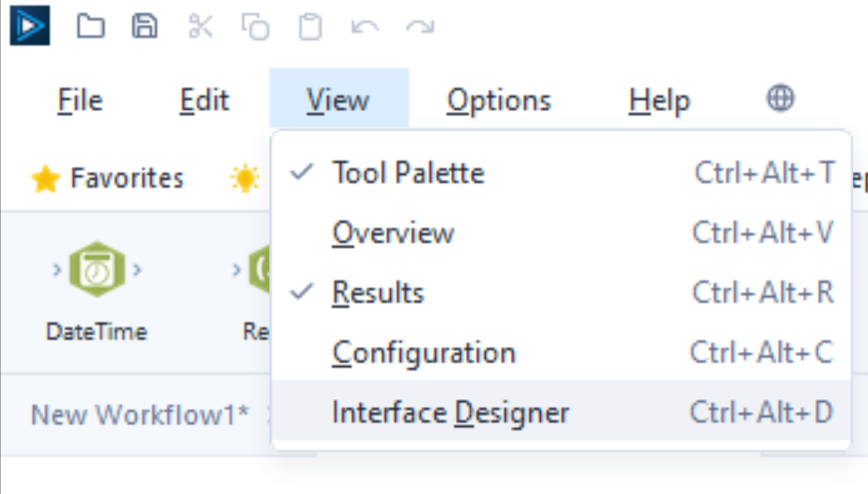Expand the Options menu

[499, 100]
